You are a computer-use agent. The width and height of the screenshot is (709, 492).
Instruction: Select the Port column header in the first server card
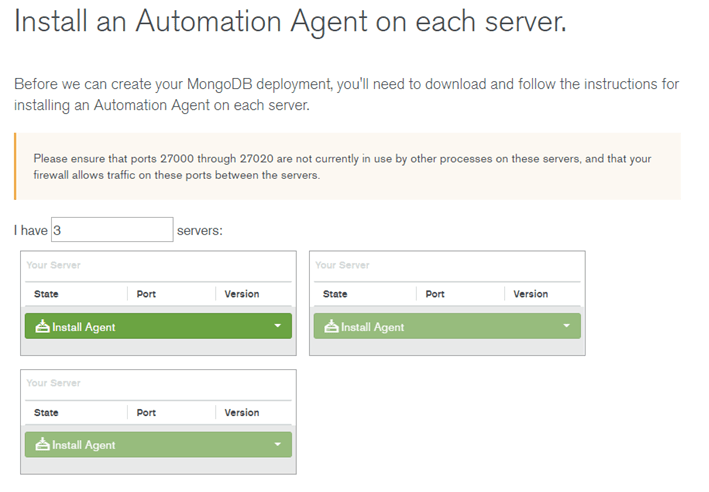(146, 294)
